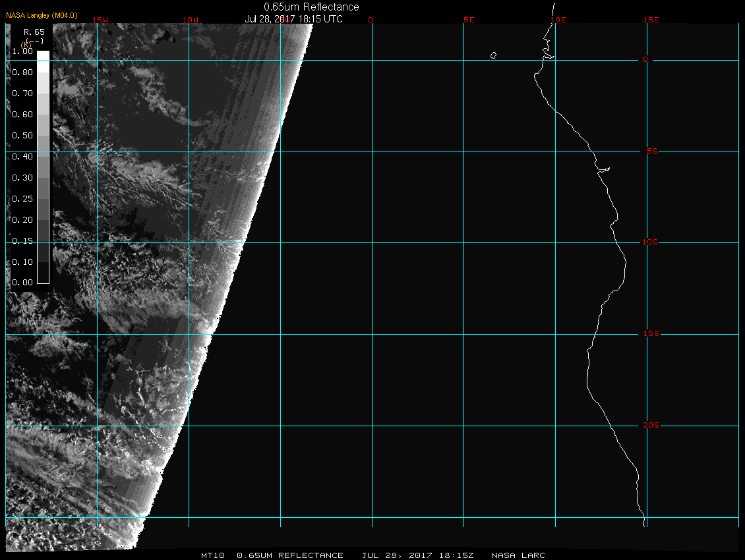The height and width of the screenshot is (560, 745).
Task: Click the "0" longitude label on top axis
Action: (371, 20)
